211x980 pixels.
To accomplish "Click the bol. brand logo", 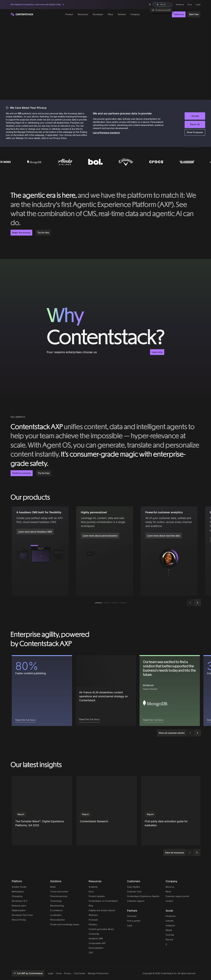I will click(95, 162).
